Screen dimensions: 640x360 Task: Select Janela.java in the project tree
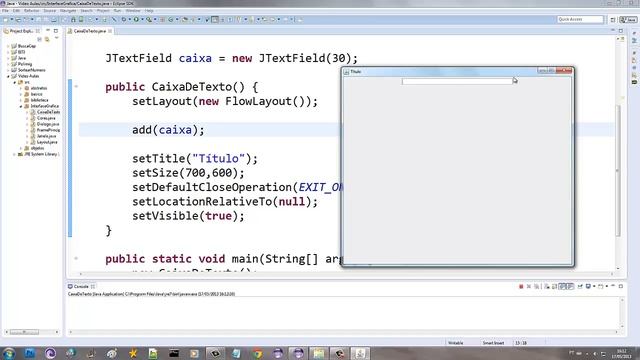(46, 136)
